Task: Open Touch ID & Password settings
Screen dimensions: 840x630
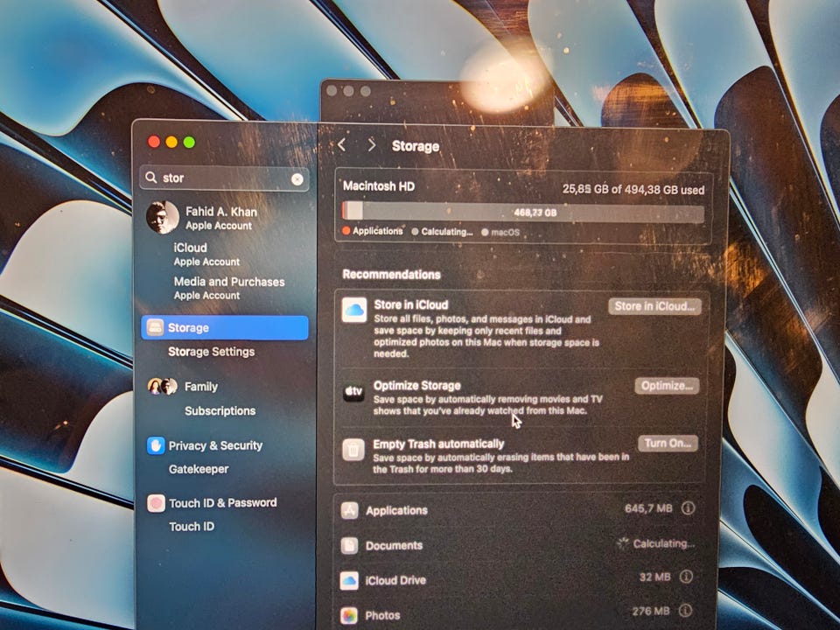Action: (x=223, y=503)
